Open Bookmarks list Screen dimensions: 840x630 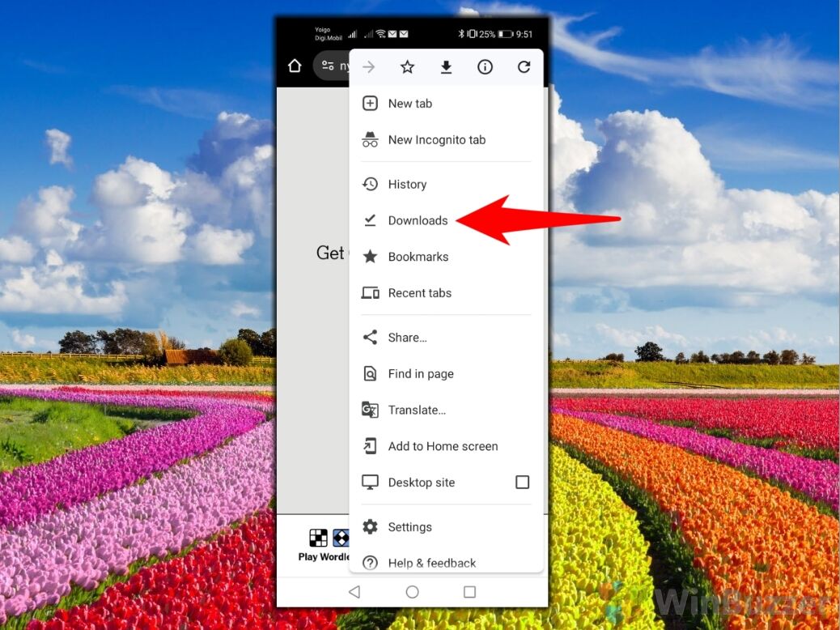418,257
